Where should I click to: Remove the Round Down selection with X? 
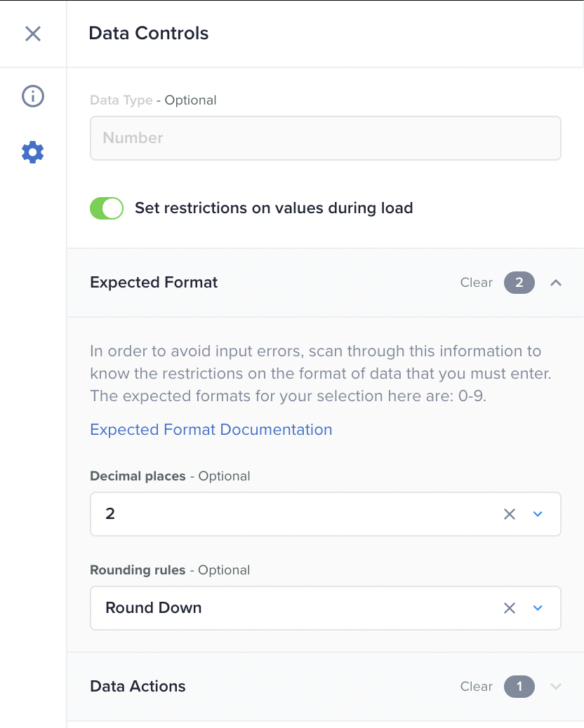pyautogui.click(x=510, y=608)
